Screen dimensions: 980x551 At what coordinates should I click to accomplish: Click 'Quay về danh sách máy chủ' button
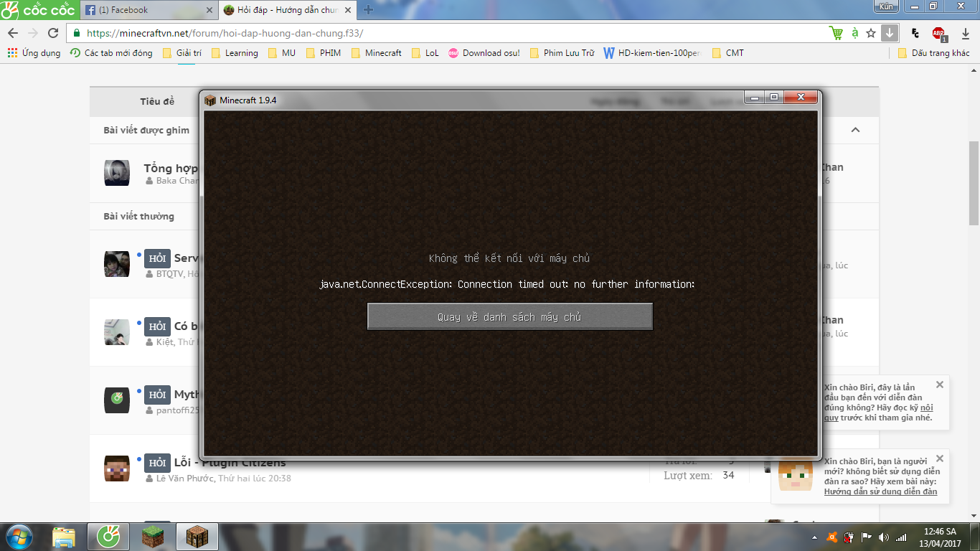[510, 316]
